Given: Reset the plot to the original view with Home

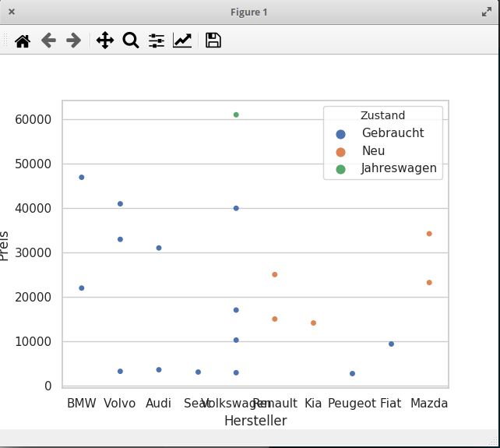Looking at the screenshot, I should click(23, 41).
